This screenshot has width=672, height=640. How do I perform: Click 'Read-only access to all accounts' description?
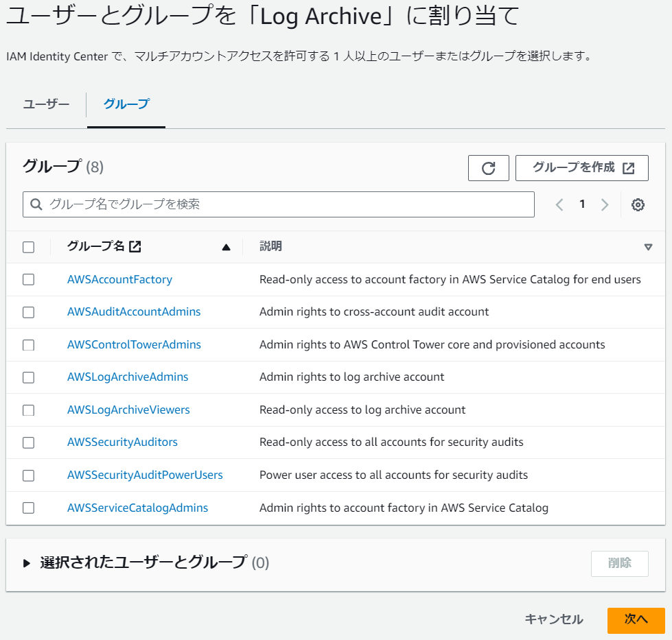[391, 442]
